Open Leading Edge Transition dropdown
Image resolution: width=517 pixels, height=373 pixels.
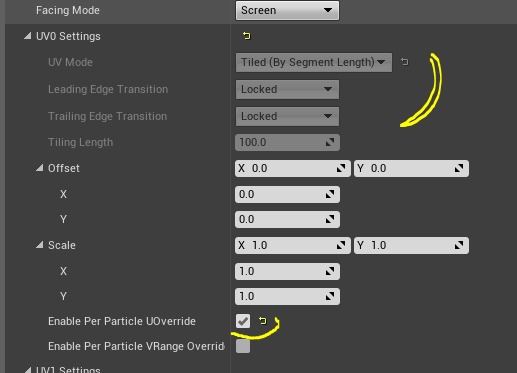point(287,89)
